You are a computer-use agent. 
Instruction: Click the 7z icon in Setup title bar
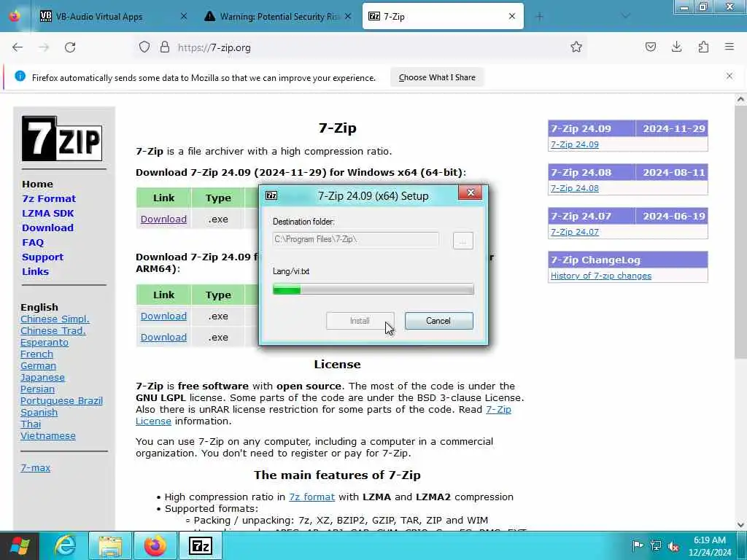click(x=271, y=195)
